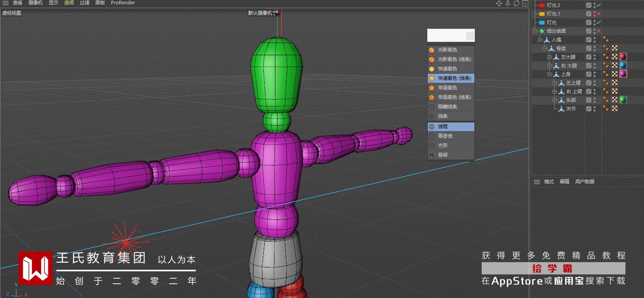Screen dimensions: 644x298
Task: Click the 人偶 null object icon
Action: 547,40
